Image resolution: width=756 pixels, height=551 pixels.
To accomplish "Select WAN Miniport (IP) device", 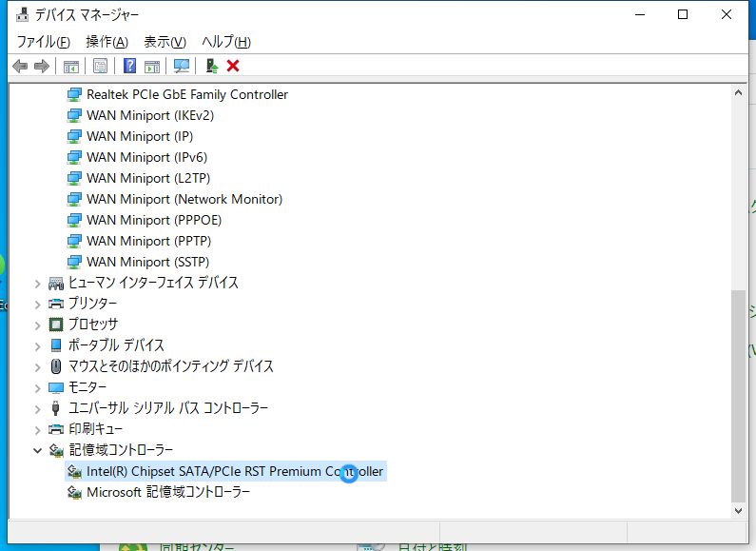I will [140, 136].
